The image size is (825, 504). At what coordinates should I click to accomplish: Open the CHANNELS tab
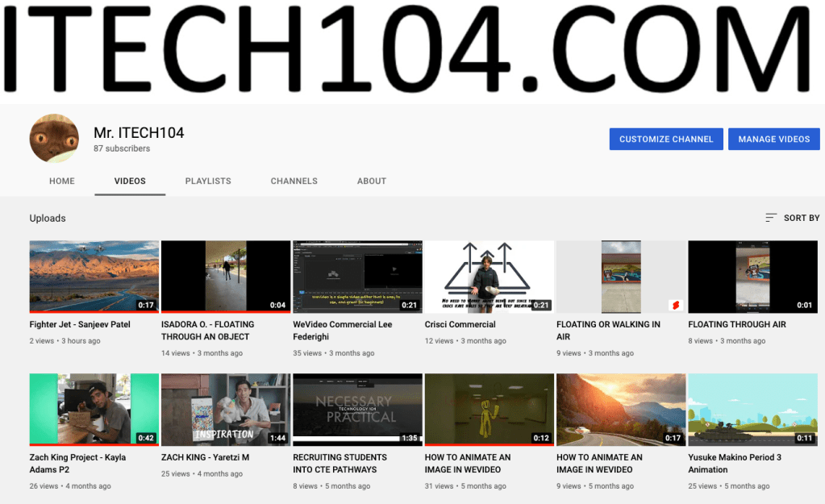pyautogui.click(x=294, y=181)
